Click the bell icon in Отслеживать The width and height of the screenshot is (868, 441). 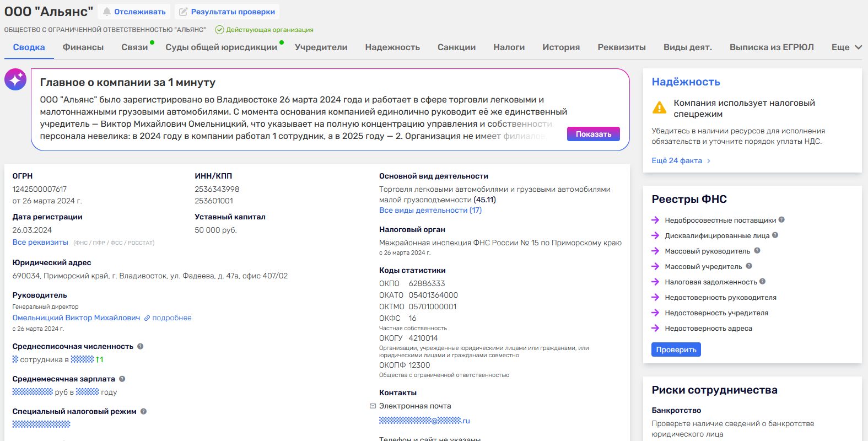[x=107, y=12]
